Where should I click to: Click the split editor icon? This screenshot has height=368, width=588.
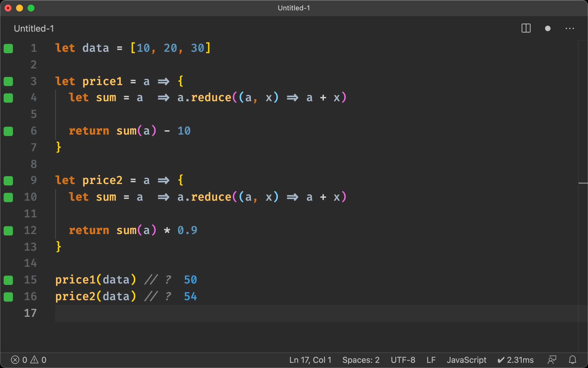pyautogui.click(x=527, y=28)
